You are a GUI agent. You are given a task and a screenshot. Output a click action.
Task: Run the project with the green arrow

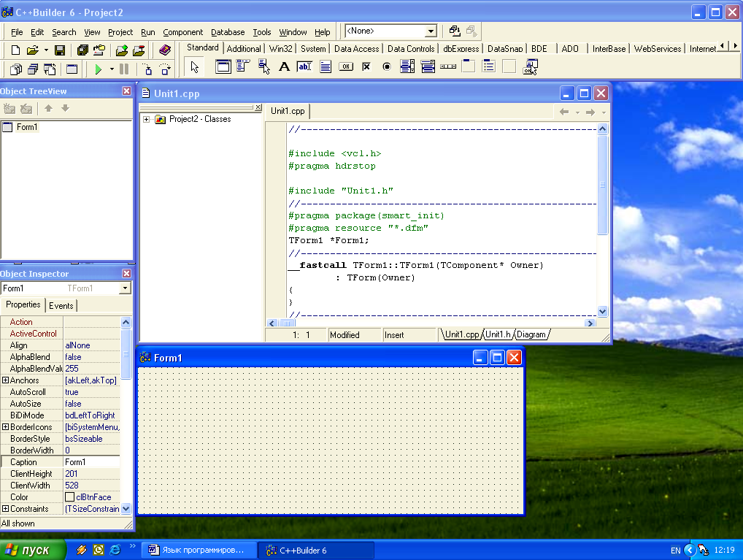point(98,69)
